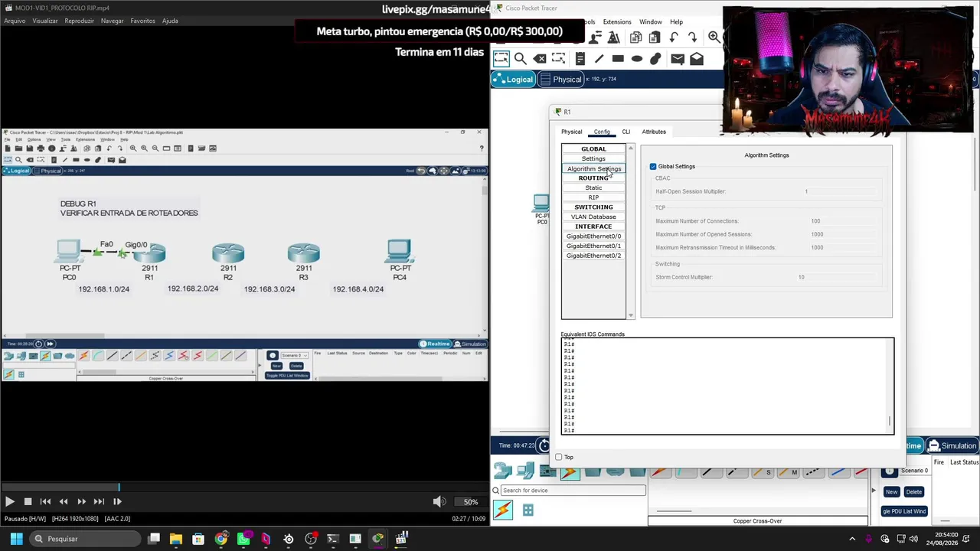Select the Network Devices category icon
The image size is (980, 551).
pyautogui.click(x=503, y=471)
